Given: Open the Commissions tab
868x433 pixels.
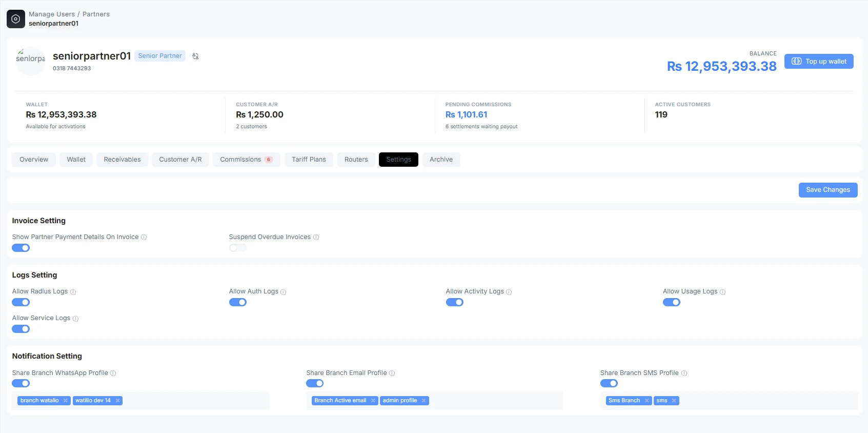Looking at the screenshot, I should [x=247, y=160].
